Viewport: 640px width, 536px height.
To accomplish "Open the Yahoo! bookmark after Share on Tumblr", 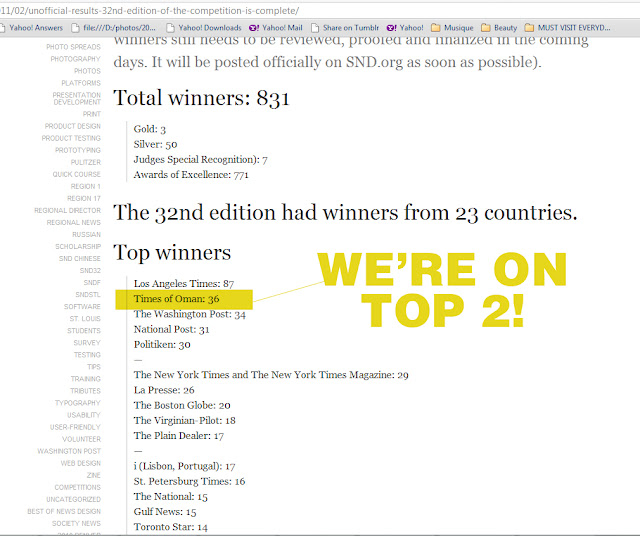I will point(405,28).
